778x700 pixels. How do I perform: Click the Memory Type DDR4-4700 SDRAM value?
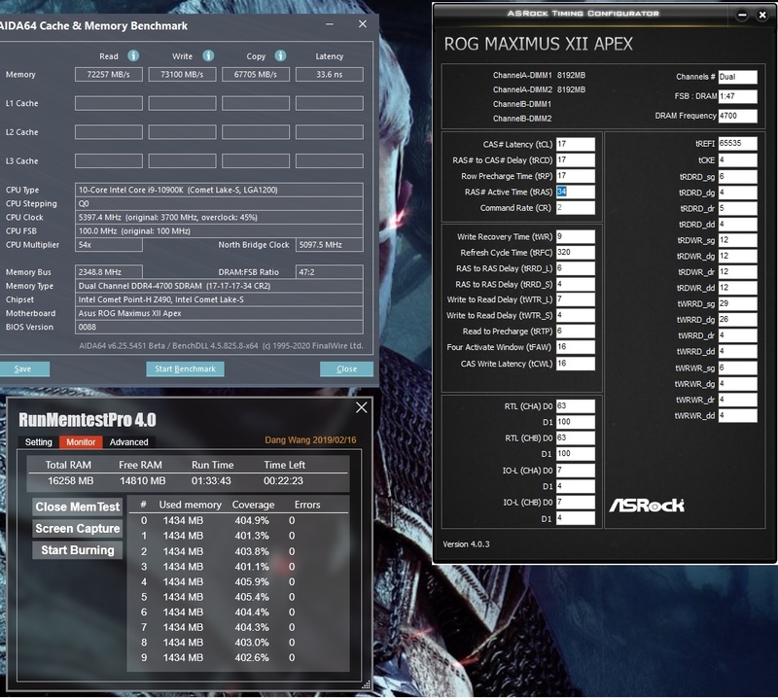219,286
